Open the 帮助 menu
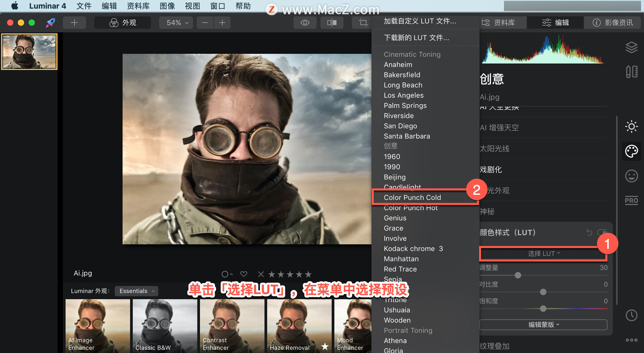 pyautogui.click(x=243, y=6)
